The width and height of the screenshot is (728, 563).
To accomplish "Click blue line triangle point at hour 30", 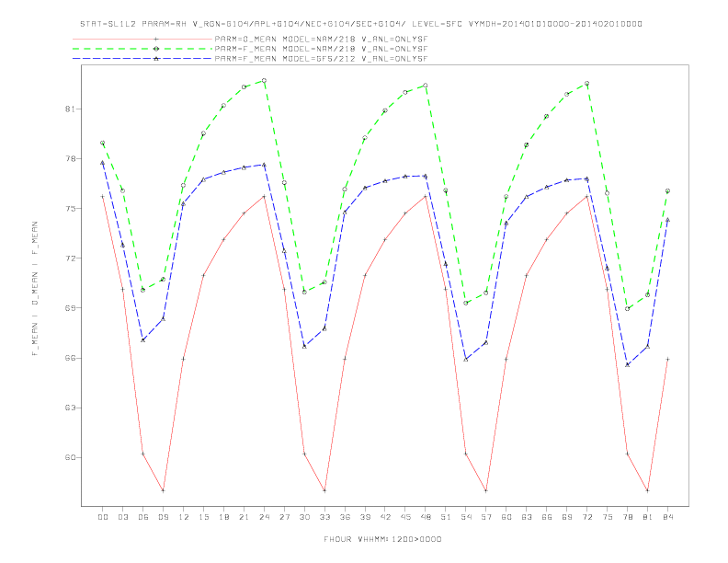I will click(304, 347).
